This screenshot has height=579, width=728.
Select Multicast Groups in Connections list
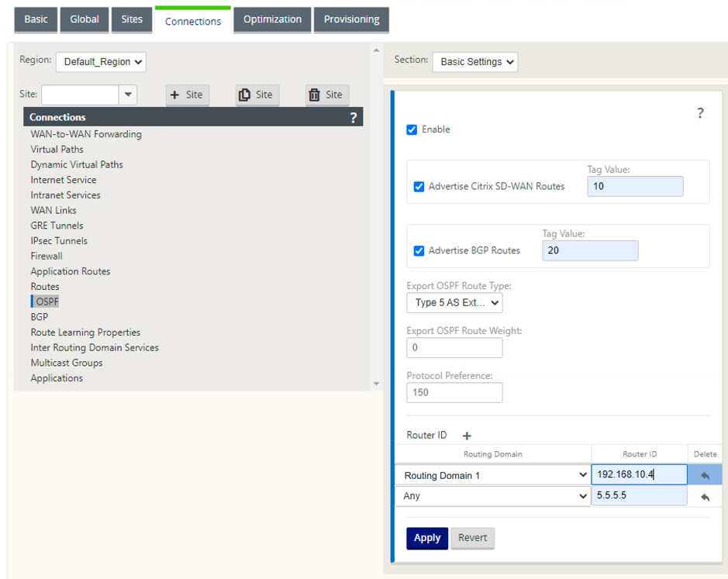[67, 363]
